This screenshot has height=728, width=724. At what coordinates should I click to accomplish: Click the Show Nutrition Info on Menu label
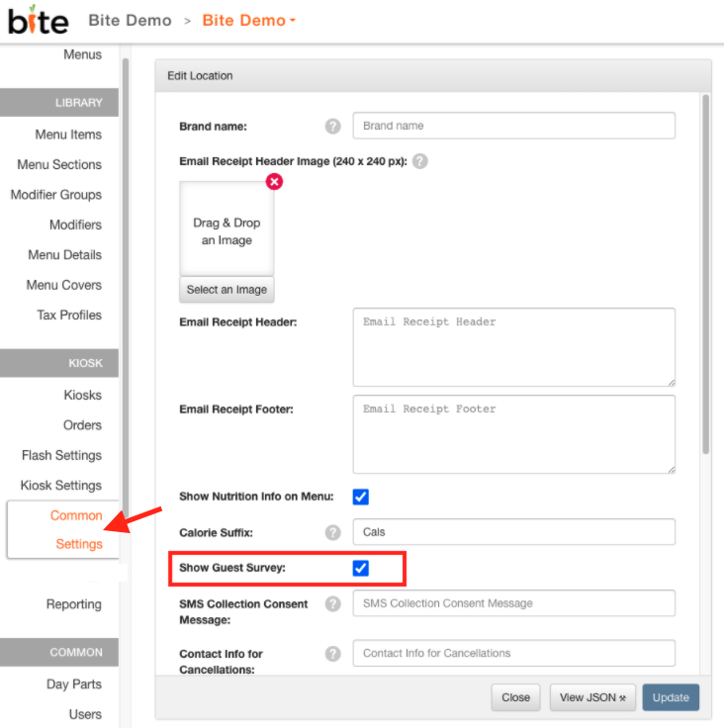(x=256, y=497)
